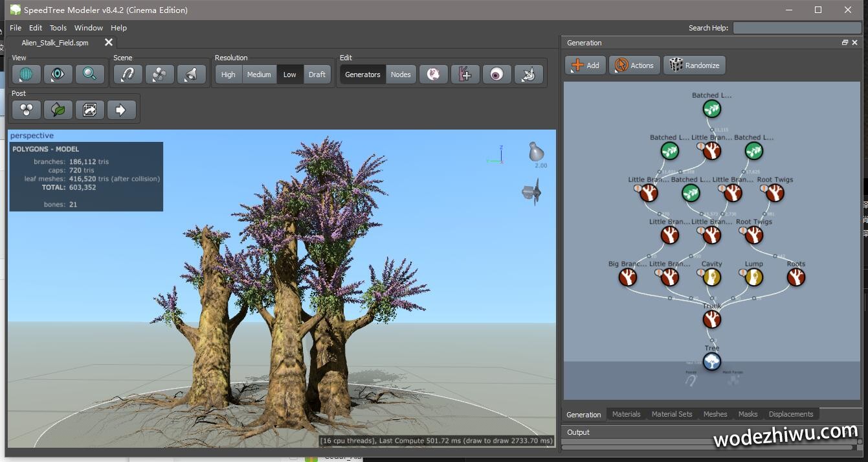This screenshot has width=868, height=462.
Task: Switch edit mode to Nodes
Action: [x=401, y=75]
